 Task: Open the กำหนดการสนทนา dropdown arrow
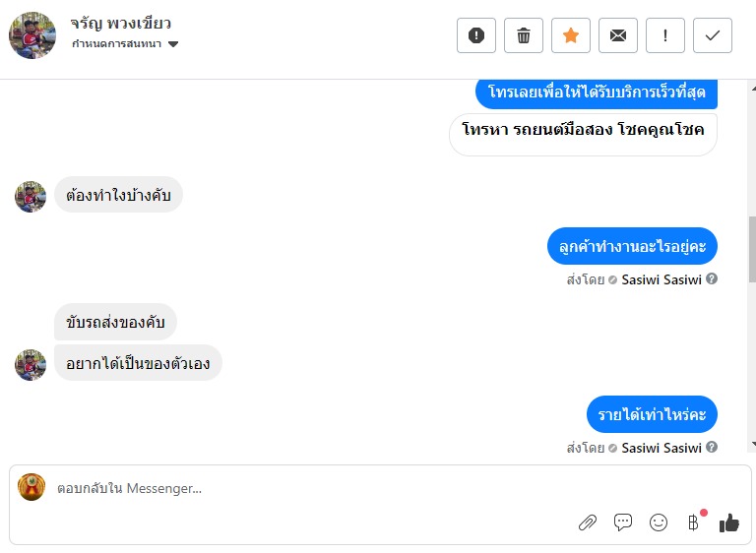(173, 44)
